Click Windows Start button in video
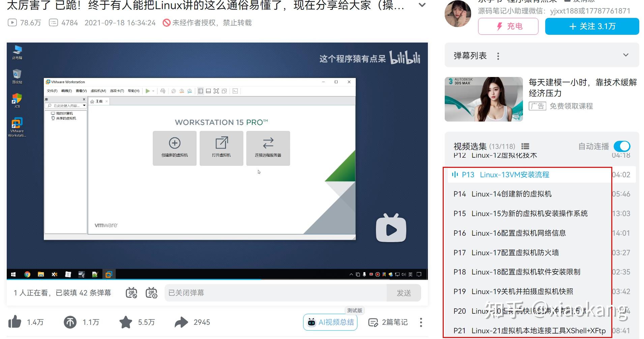Viewport: 644px width, 339px height. pos(13,274)
